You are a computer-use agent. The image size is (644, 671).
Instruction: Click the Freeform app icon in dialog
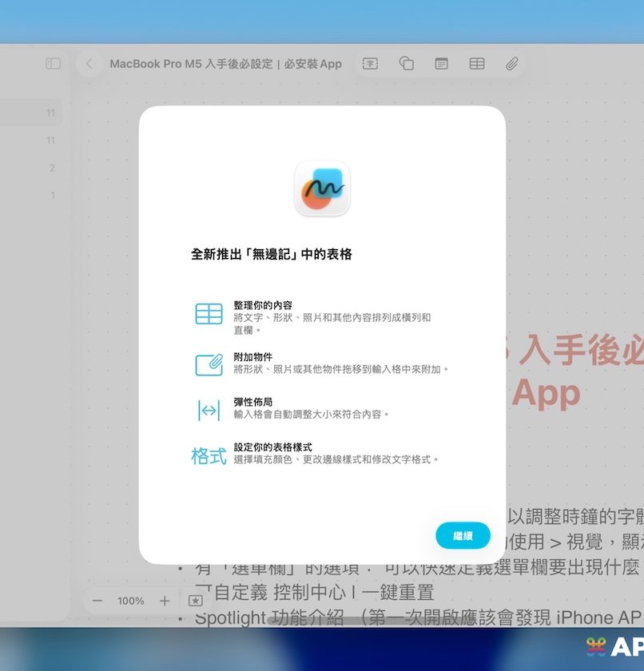[x=322, y=189]
